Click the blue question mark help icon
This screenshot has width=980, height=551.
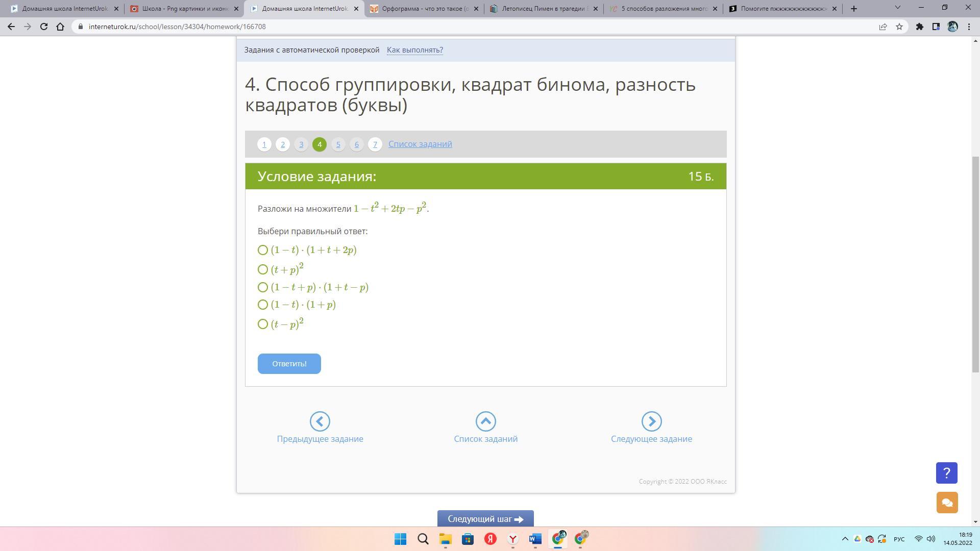point(946,473)
